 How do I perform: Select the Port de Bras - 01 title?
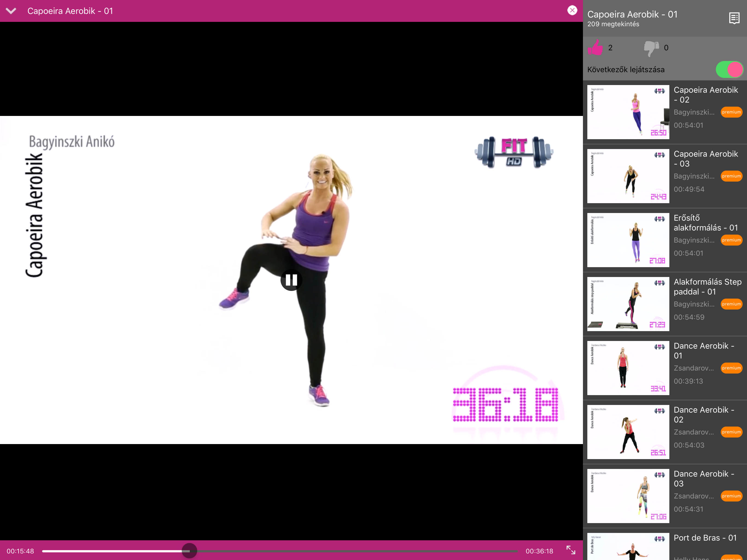[x=705, y=538]
